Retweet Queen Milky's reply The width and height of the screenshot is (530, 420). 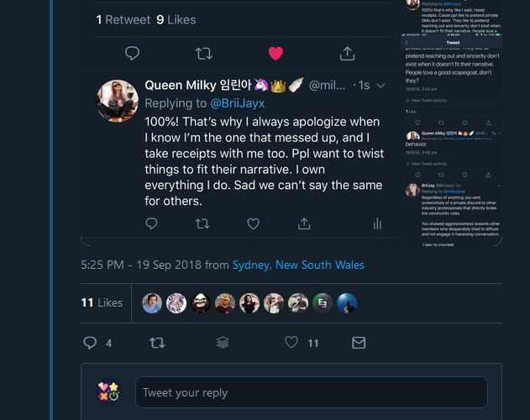point(202,223)
